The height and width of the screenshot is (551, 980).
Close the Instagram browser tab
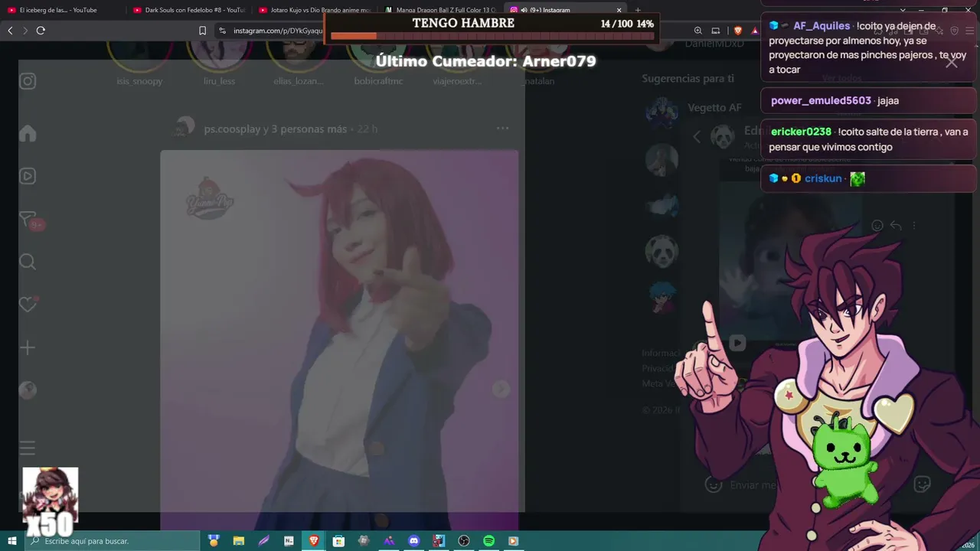point(619,10)
